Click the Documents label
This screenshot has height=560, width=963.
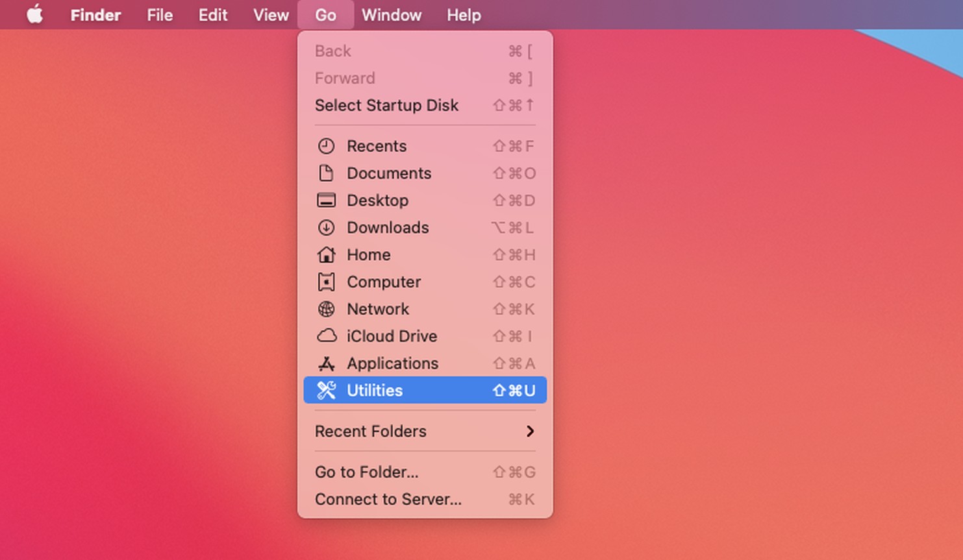[389, 173]
